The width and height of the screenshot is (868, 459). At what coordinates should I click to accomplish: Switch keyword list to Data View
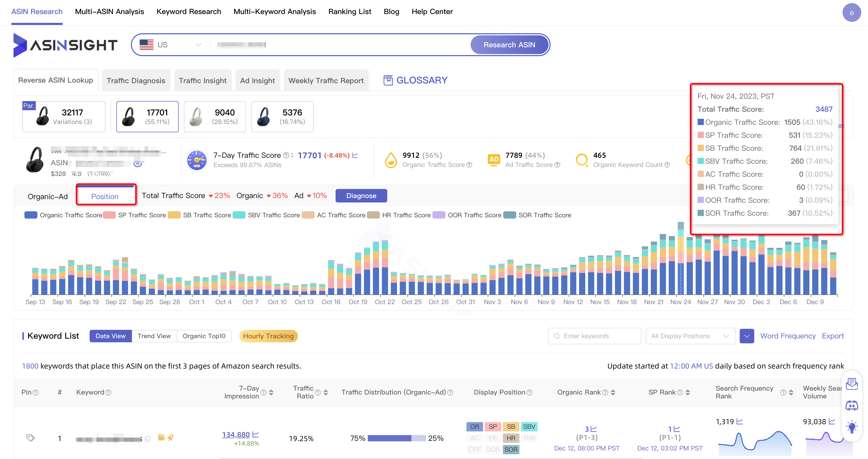[x=111, y=336]
